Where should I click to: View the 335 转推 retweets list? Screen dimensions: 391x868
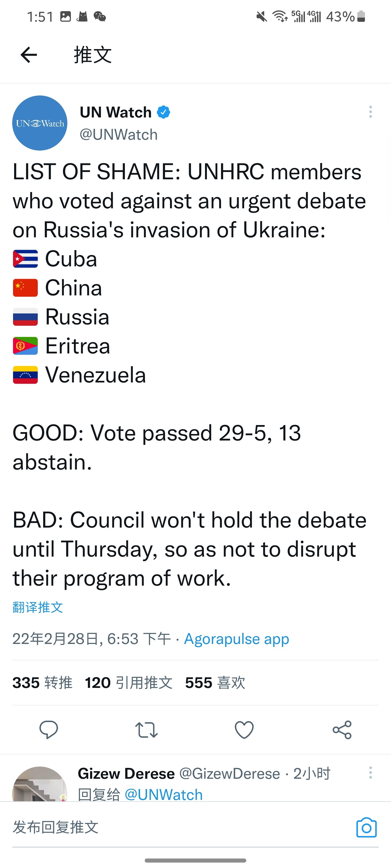43,683
